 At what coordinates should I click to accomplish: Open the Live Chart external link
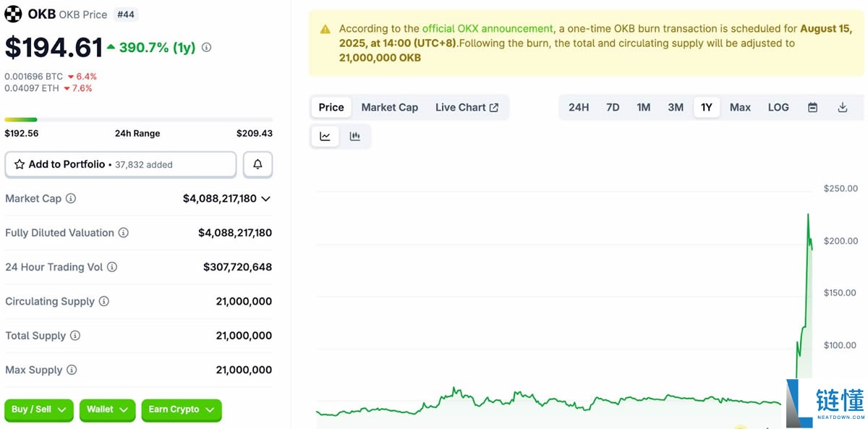pos(467,107)
